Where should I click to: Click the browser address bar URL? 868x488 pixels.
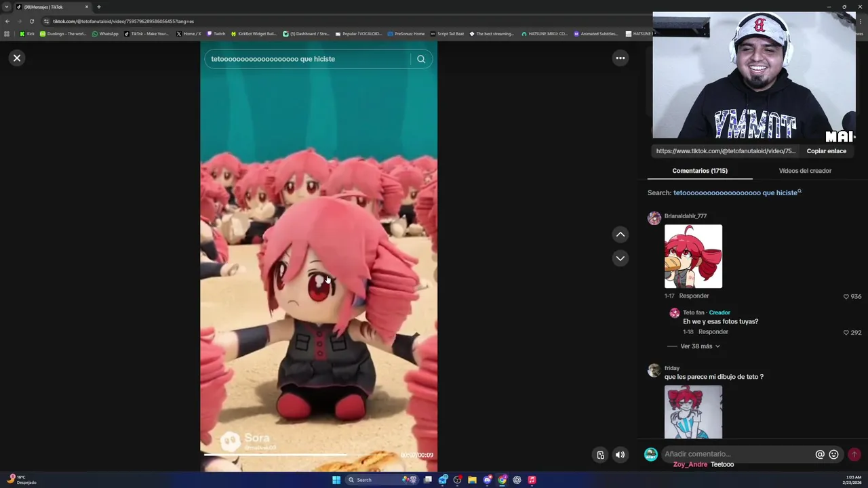coord(123,21)
